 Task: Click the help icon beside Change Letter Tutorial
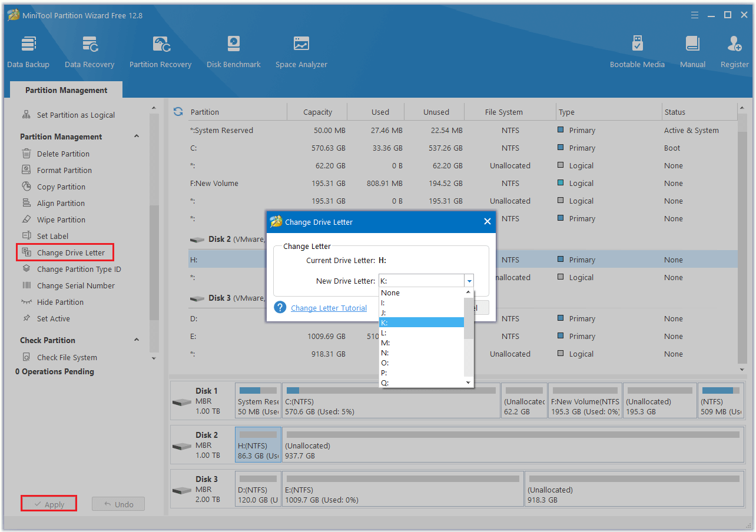(x=280, y=307)
